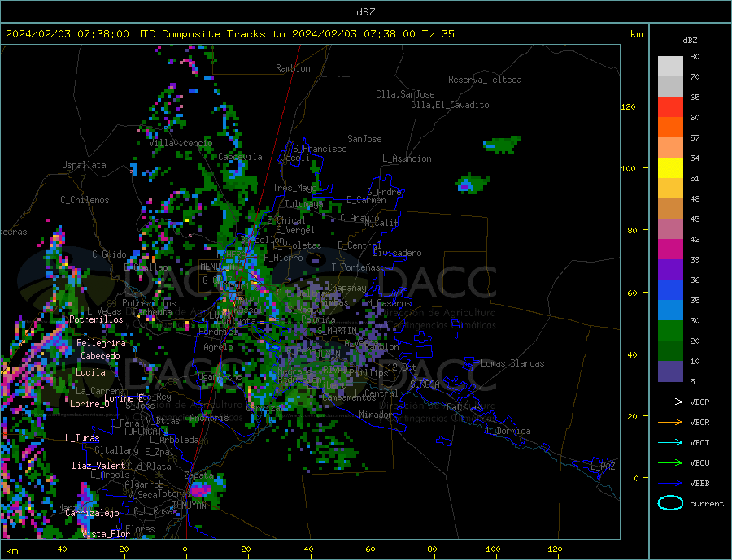Click the cyan 'current' ellipse in legend
This screenshot has height=560, width=732.
[x=670, y=503]
